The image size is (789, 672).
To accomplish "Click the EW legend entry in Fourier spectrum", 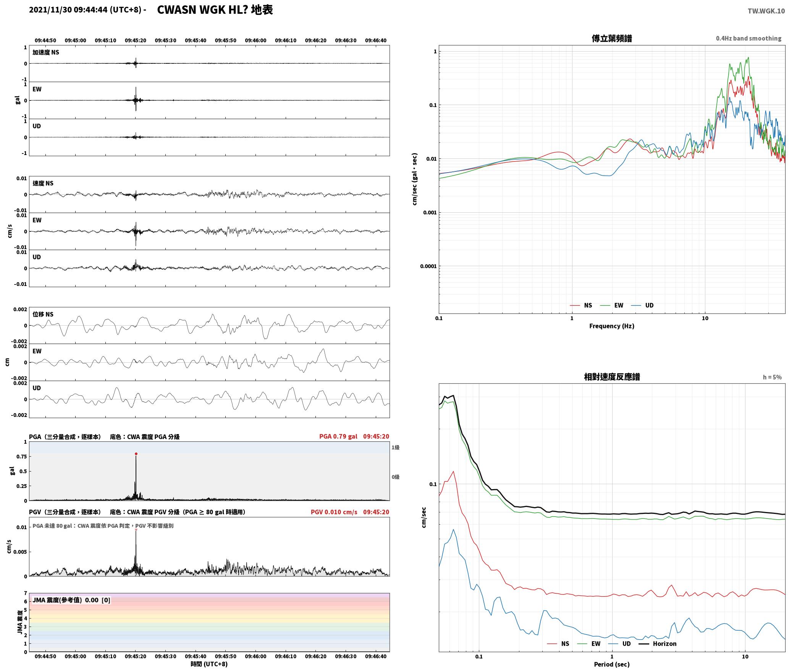I will pyautogui.click(x=612, y=305).
